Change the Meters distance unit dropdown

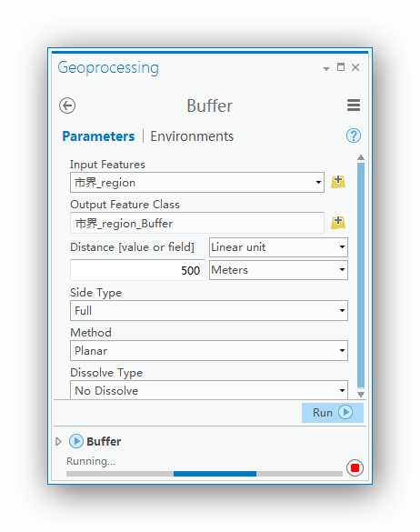tap(278, 270)
